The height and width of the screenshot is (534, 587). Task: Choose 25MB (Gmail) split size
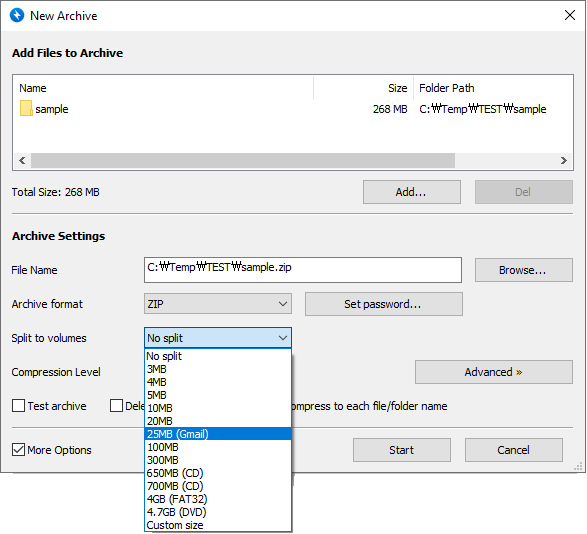[x=218, y=434]
